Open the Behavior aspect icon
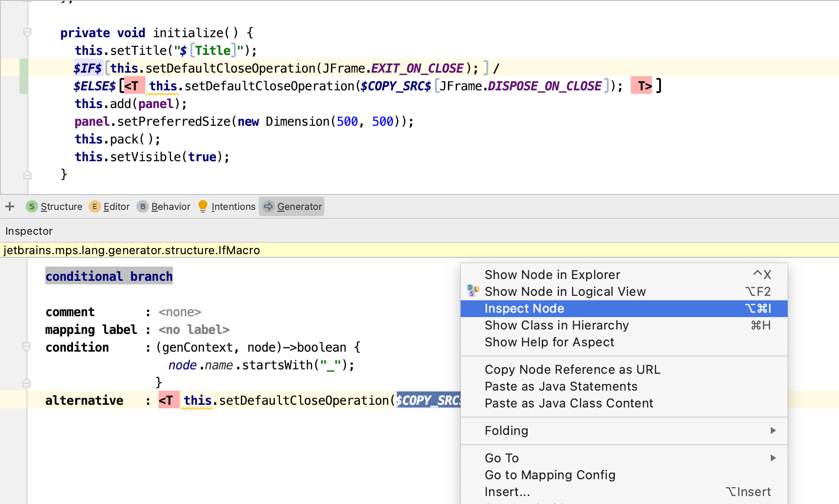Image resolution: width=839 pixels, height=504 pixels. point(143,206)
